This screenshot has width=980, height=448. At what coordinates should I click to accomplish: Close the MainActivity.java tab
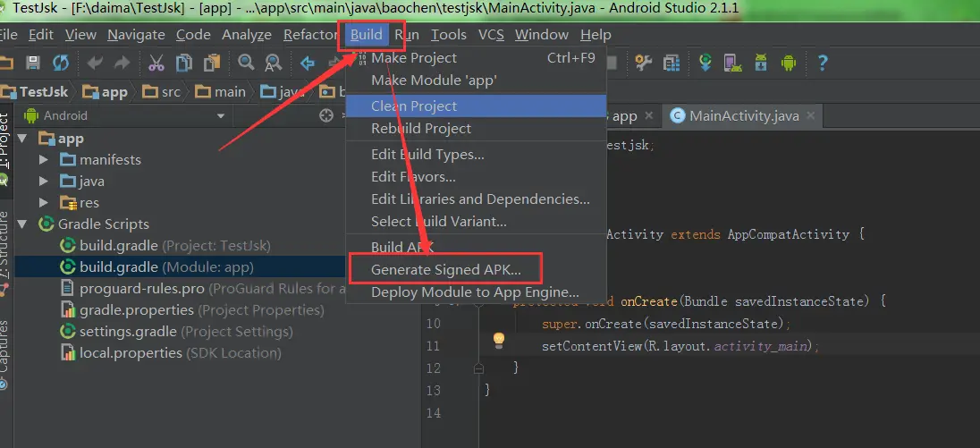811,115
